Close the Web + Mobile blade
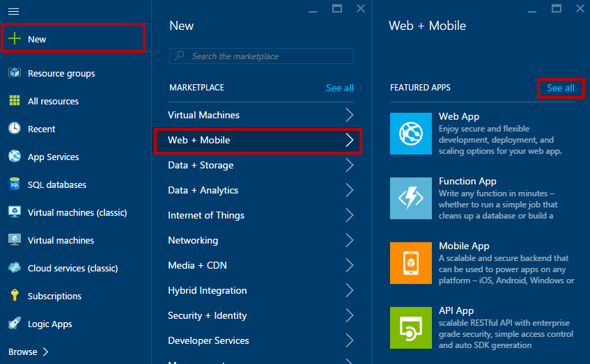This screenshot has width=590, height=364. point(580,8)
